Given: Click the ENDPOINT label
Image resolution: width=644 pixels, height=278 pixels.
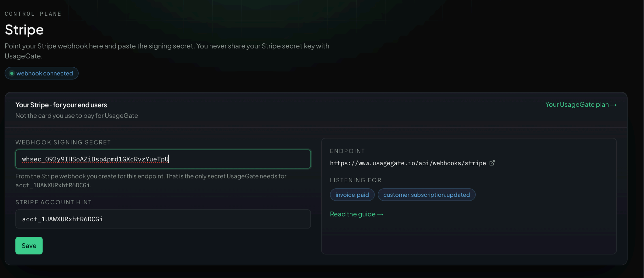Looking at the screenshot, I should coord(347,151).
